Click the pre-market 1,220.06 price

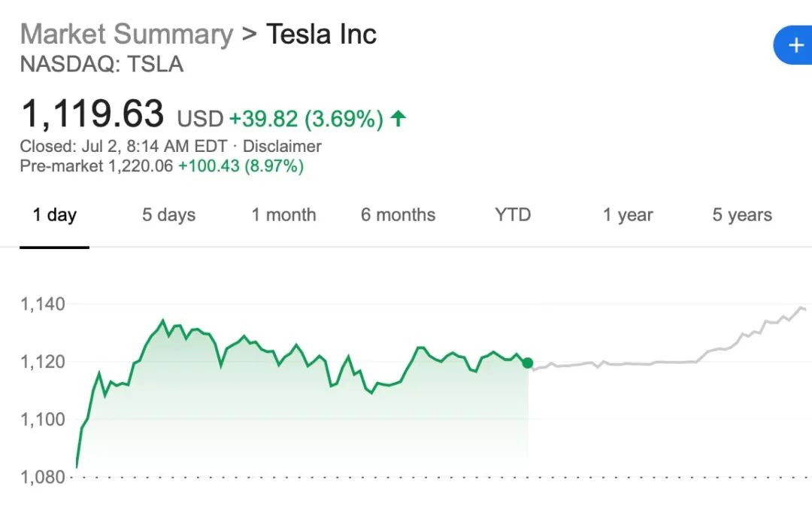pos(141,166)
